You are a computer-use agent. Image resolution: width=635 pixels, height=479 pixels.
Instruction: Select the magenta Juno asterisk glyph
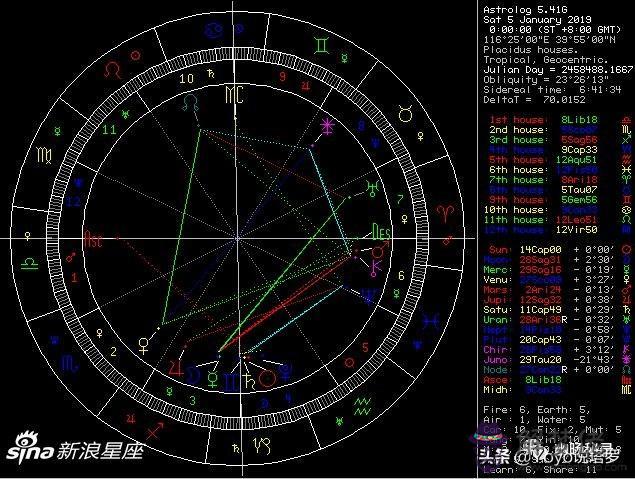327,126
